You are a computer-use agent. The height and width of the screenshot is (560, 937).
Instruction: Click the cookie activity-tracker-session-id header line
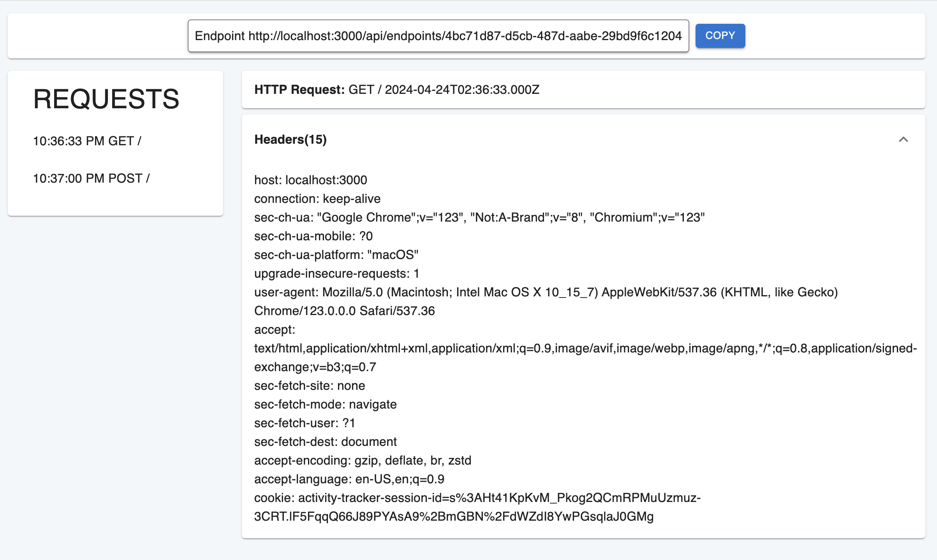[477, 498]
